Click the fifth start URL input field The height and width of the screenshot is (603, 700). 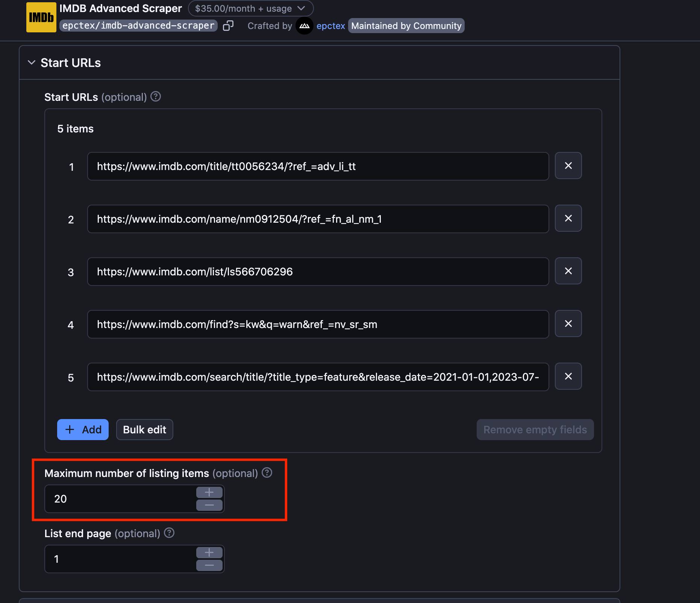coord(318,377)
